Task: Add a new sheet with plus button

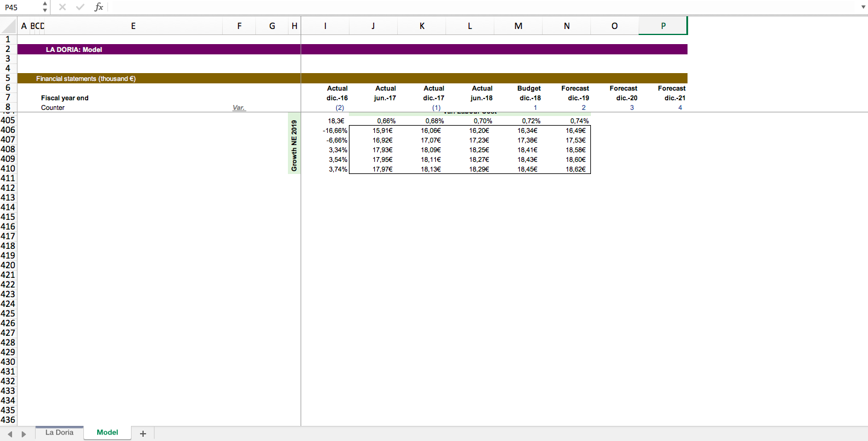Action: click(x=143, y=433)
